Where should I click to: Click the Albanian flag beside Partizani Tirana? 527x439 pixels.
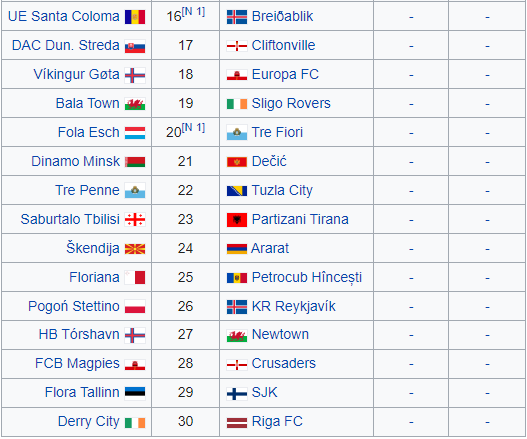click(x=237, y=220)
